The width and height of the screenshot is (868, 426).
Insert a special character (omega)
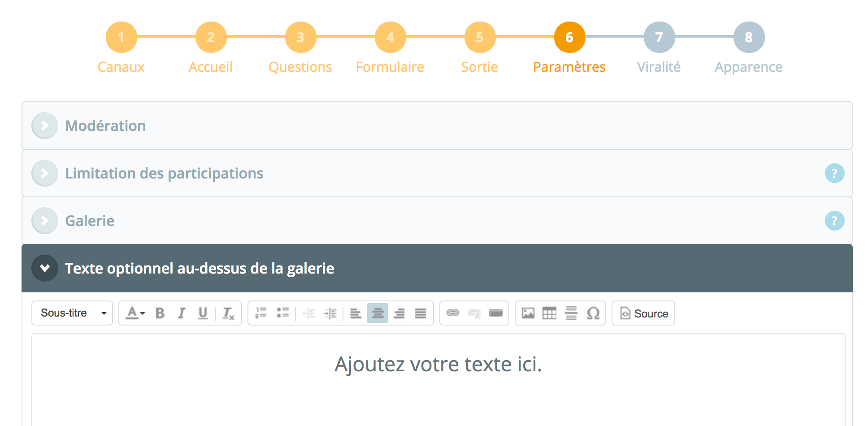593,313
